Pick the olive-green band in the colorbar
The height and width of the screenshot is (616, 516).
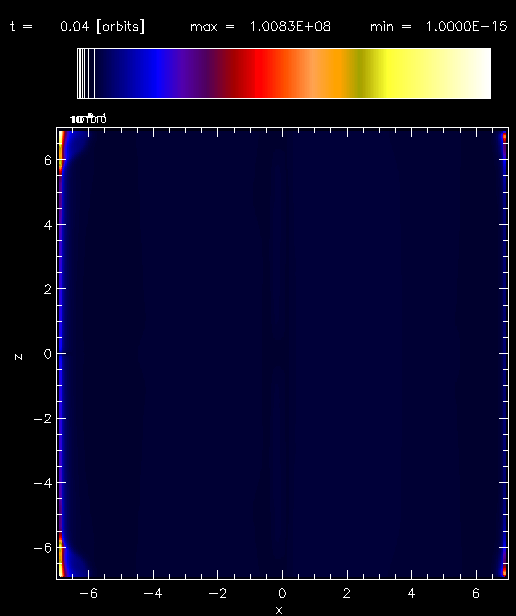[360, 73]
